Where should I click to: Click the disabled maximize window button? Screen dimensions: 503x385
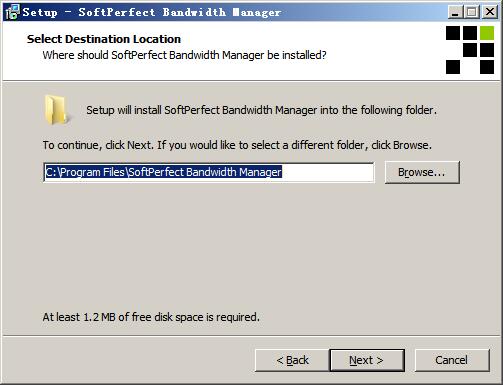click(x=472, y=12)
